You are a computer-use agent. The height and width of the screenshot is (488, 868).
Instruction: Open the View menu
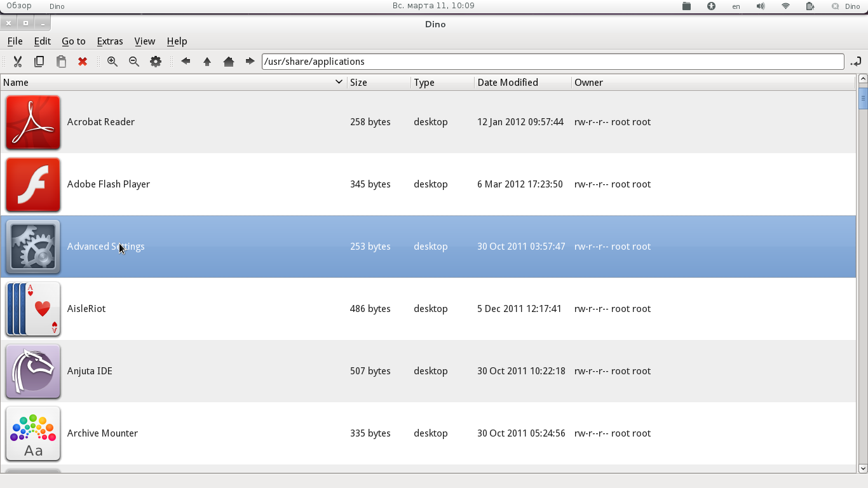point(145,41)
